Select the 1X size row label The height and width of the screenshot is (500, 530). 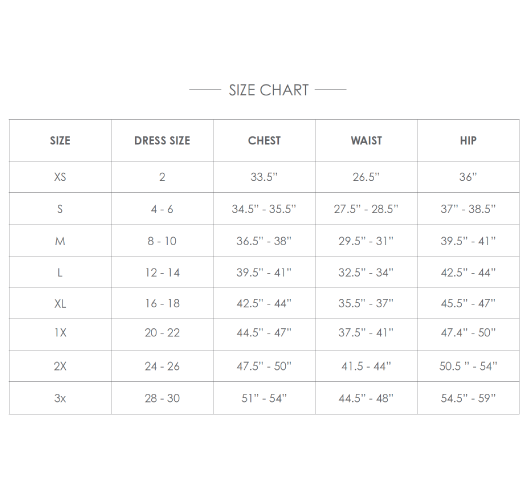(x=60, y=333)
